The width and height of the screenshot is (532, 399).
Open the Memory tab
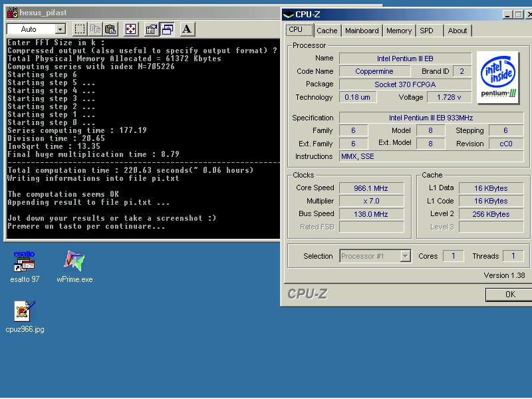398,31
